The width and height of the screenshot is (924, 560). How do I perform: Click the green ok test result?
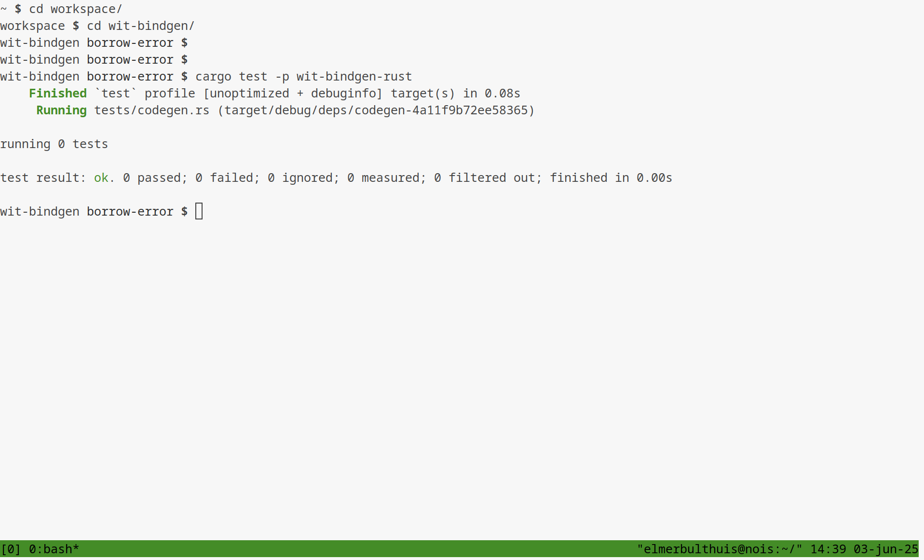coord(101,178)
